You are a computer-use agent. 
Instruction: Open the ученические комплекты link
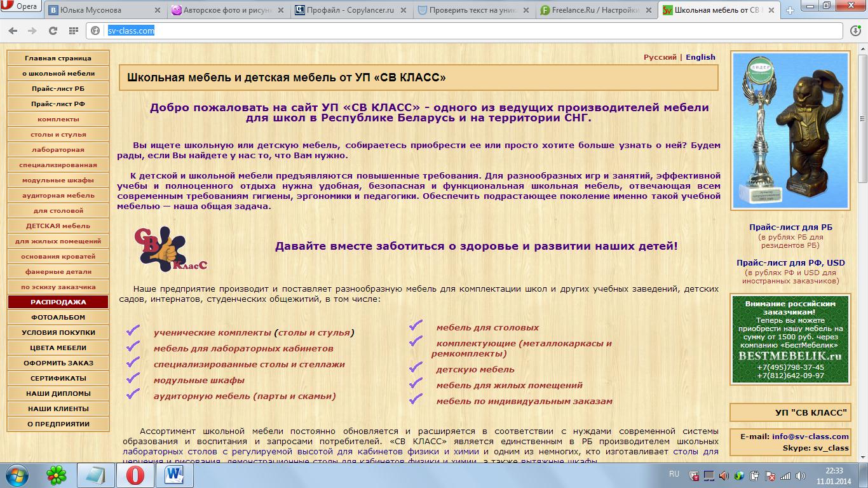(x=212, y=332)
